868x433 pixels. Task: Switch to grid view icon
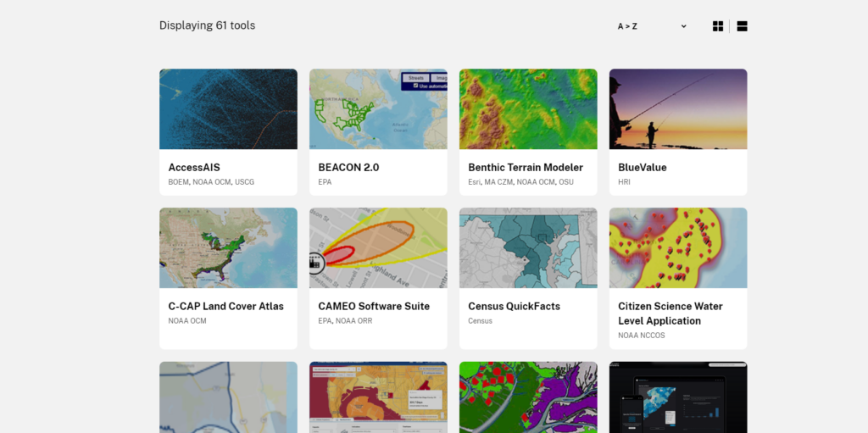(x=717, y=26)
